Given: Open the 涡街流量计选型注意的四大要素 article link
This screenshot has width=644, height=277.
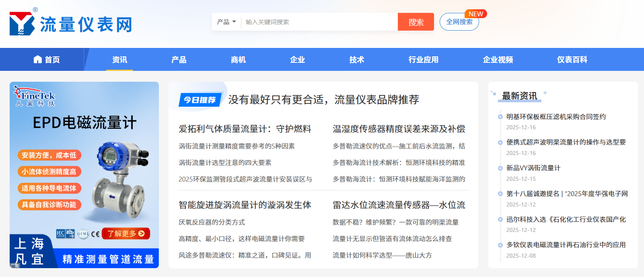Looking at the screenshot, I should (x=225, y=163).
